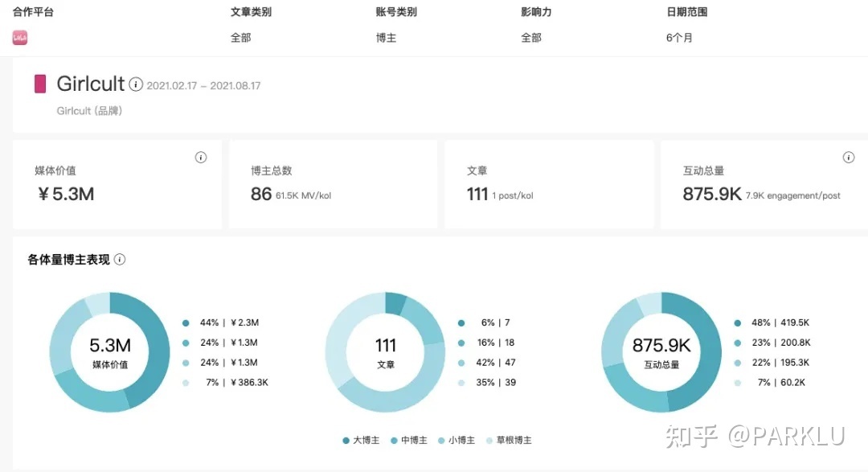This screenshot has height=472, width=868.
Task: Click info icon in 互动总量 card
Action: [x=848, y=158]
